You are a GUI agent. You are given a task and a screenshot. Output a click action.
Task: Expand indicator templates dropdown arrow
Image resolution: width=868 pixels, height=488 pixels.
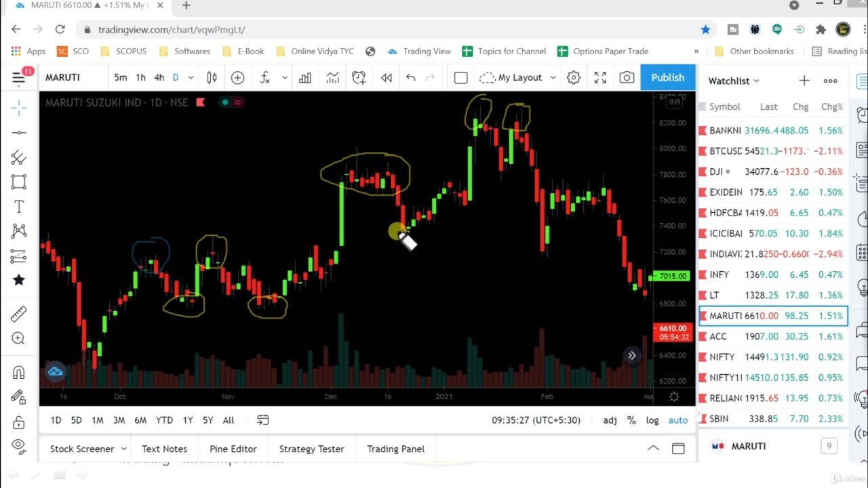pos(284,77)
